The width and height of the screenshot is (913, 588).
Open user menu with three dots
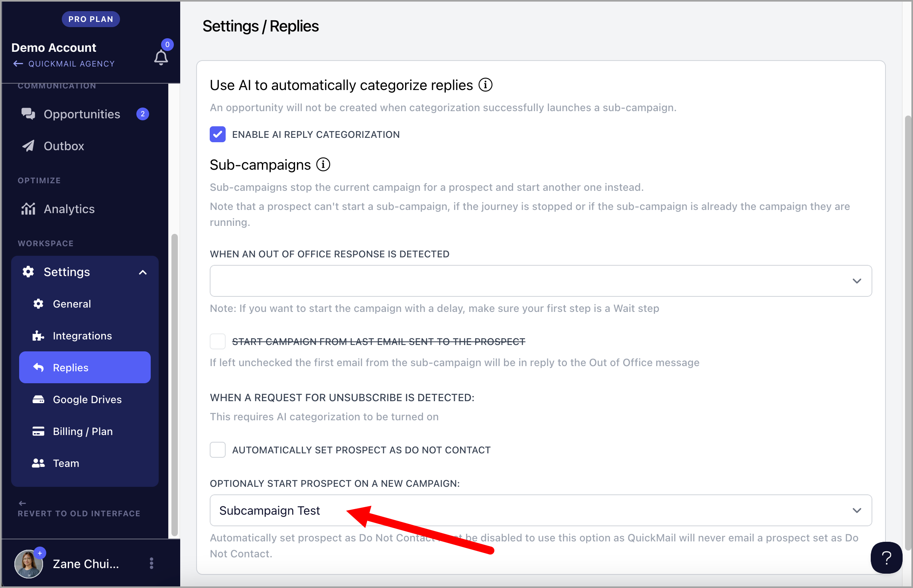pos(152,563)
